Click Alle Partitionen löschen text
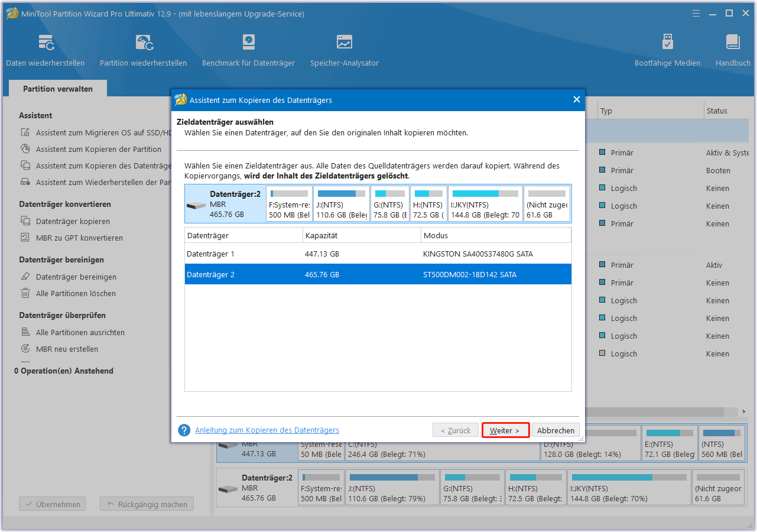 pyautogui.click(x=76, y=294)
